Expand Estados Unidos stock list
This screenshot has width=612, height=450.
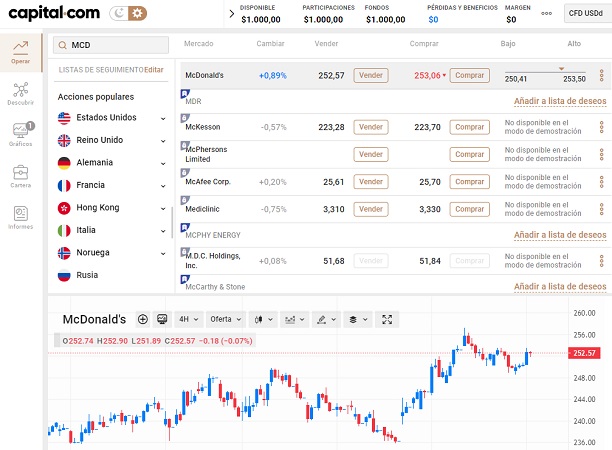pos(163,118)
